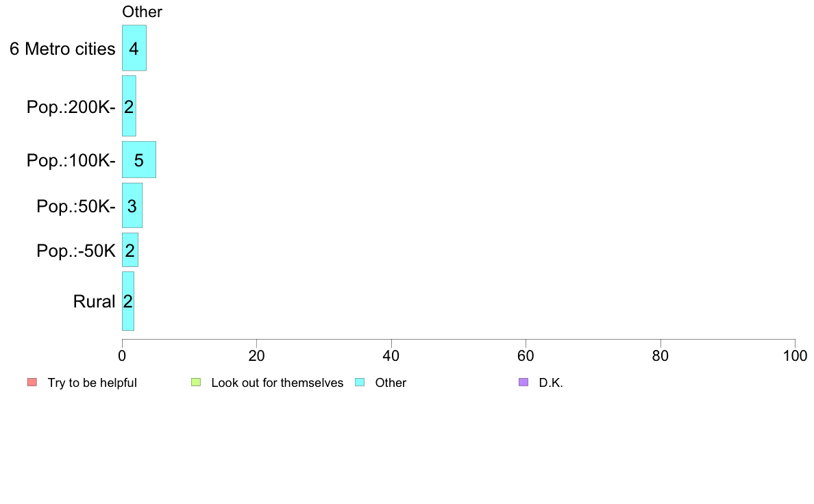Select the Pop.:200K- bar

click(129, 106)
